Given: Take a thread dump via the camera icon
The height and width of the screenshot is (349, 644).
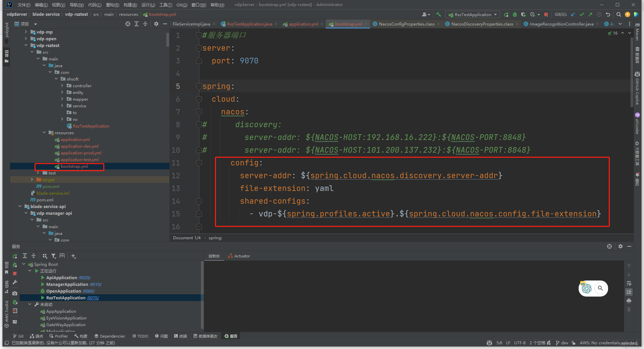Looking at the screenshot, I should coord(15,293).
